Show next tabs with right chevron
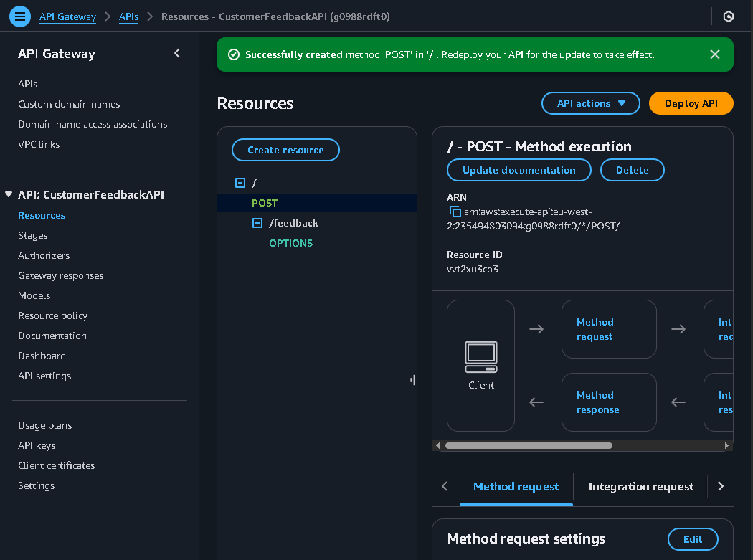 (720, 487)
